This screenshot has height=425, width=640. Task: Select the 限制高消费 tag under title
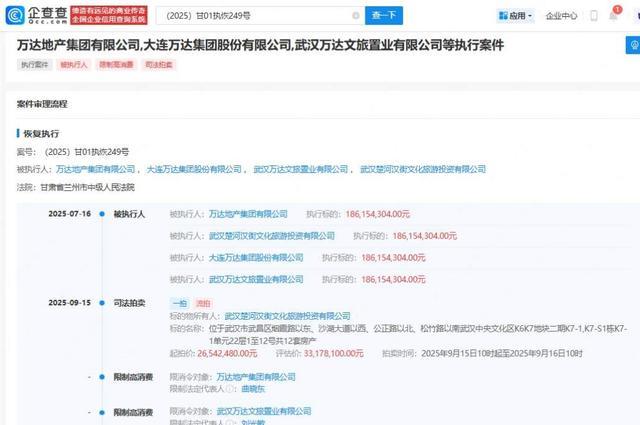click(x=116, y=65)
